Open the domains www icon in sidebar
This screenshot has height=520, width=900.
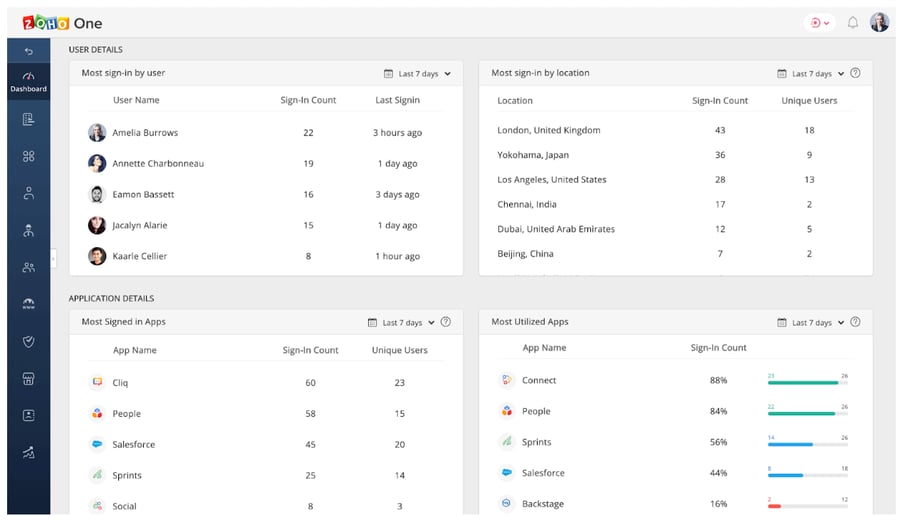pos(28,304)
